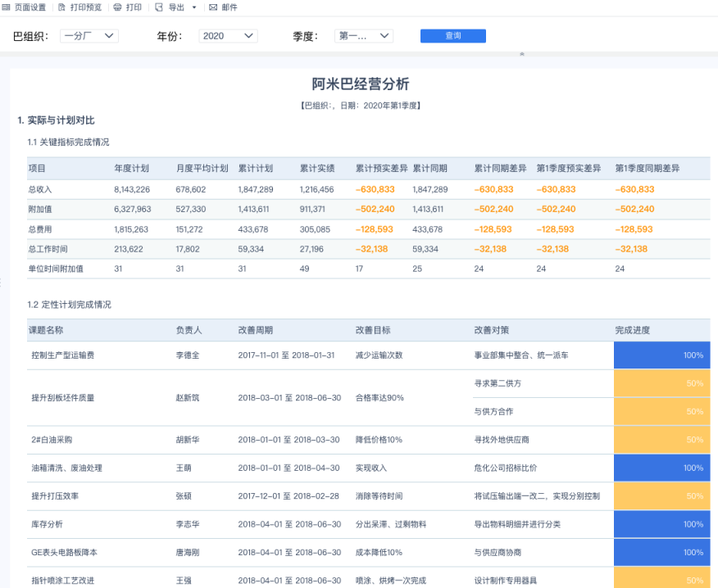Select 导出 in the toolbar
The width and height of the screenshot is (718, 588).
pos(176,7)
